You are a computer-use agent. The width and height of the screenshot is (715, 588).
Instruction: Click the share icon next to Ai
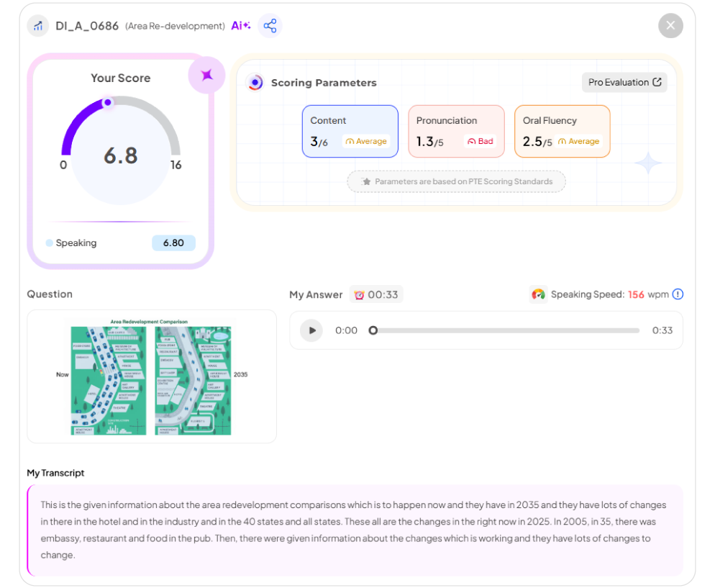(x=270, y=26)
